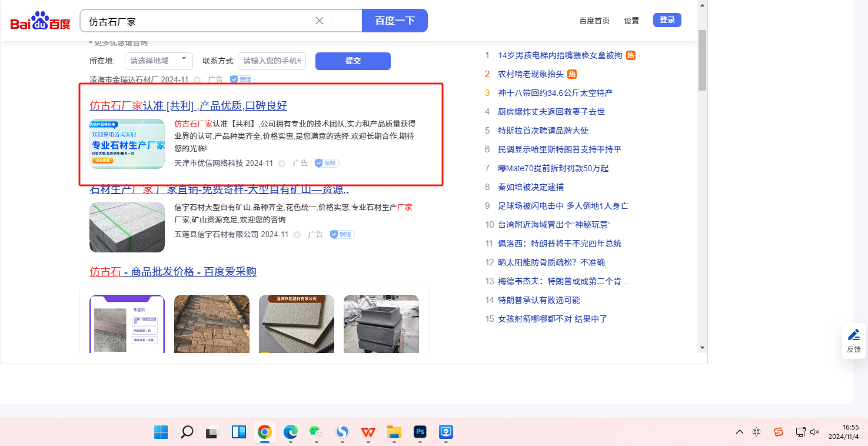The height and width of the screenshot is (446, 868).
Task: Open the brick pathway product thumbnail
Action: pos(212,324)
